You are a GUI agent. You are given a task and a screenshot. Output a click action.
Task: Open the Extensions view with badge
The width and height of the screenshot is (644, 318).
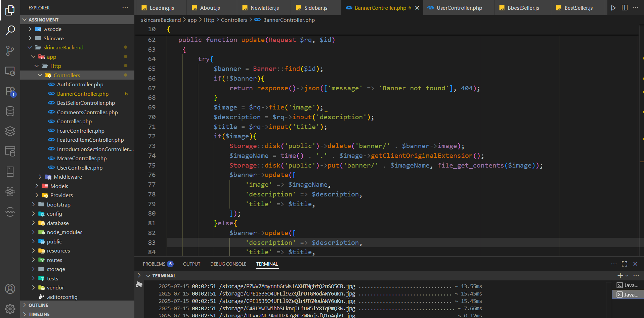[10, 91]
